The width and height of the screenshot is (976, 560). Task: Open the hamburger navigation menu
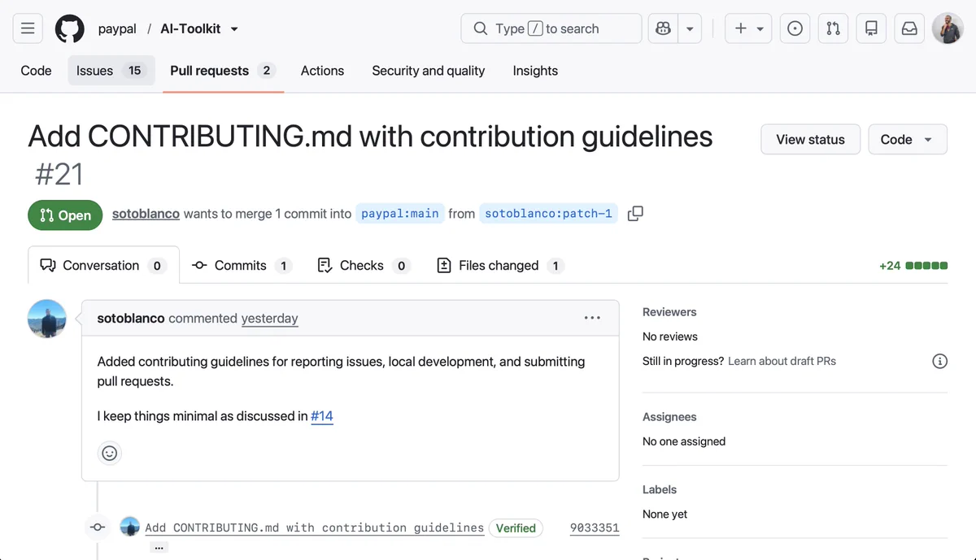28,28
